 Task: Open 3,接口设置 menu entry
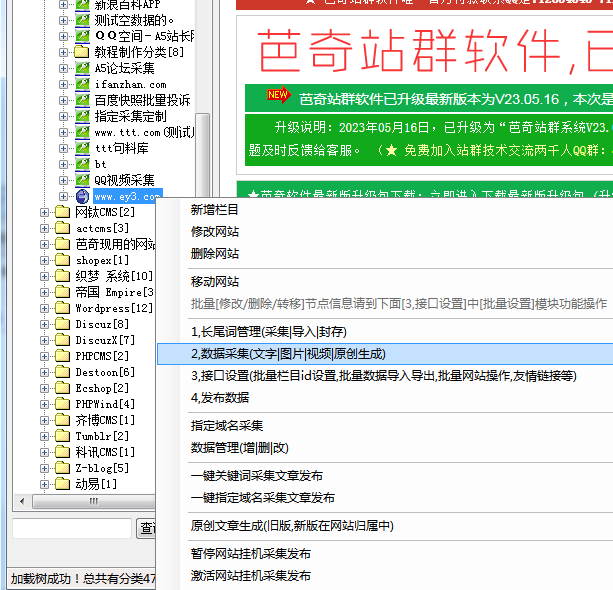[385, 376]
